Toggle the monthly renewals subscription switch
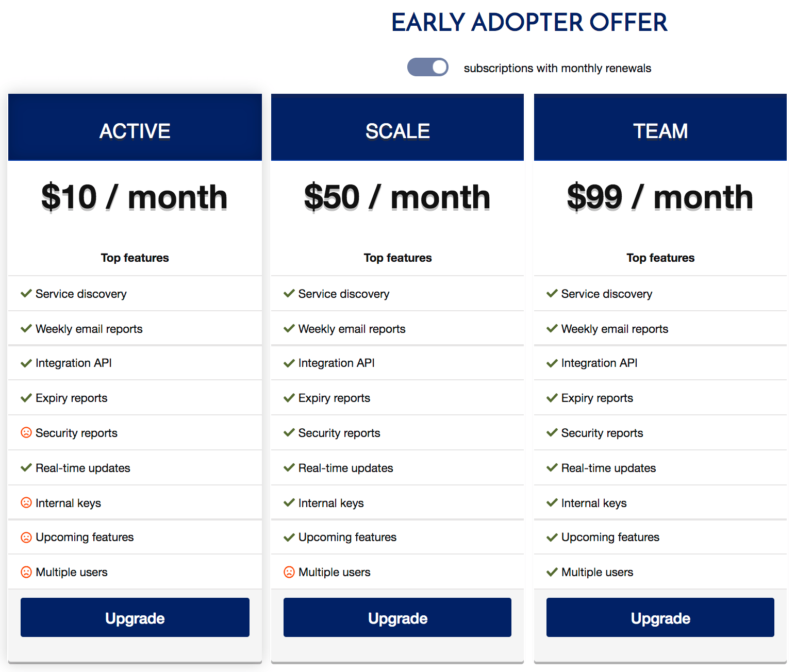Image resolution: width=796 pixels, height=672 pixels. 427,67
